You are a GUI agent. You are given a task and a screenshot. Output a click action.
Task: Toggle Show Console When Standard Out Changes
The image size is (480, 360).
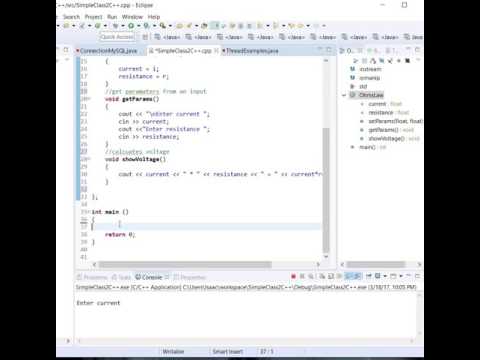(348, 276)
